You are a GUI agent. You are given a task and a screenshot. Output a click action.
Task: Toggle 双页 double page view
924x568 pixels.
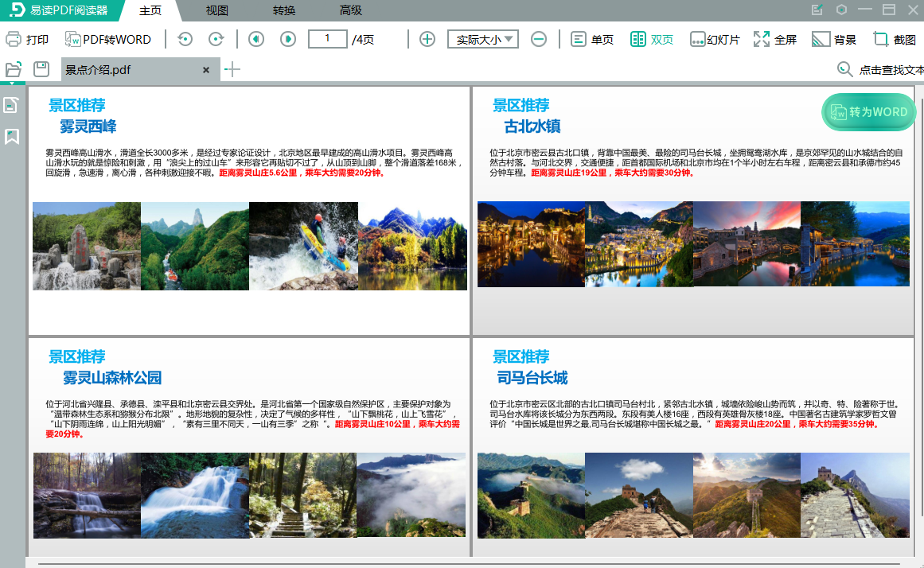tap(652, 40)
